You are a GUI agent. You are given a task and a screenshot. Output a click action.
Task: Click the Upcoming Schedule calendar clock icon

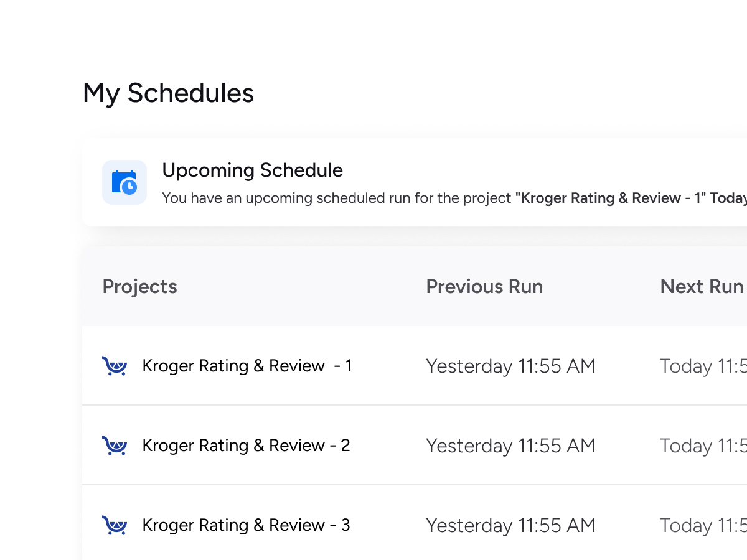[x=125, y=182]
